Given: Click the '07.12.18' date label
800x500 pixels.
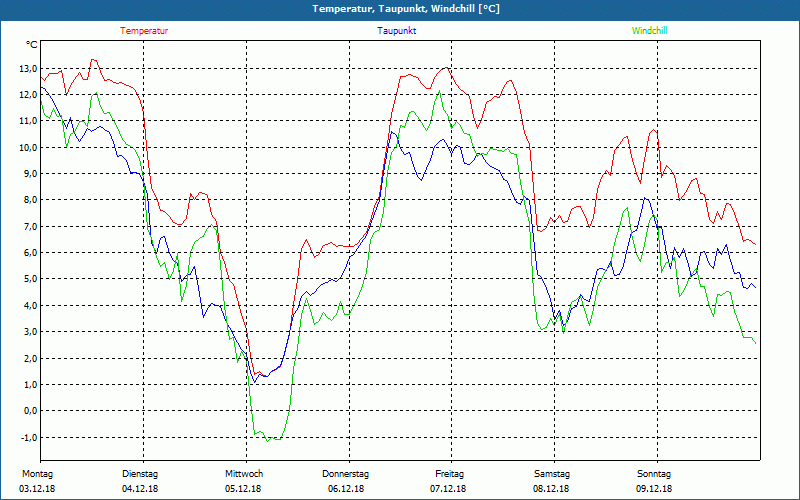Looking at the screenshot, I should (x=448, y=489).
